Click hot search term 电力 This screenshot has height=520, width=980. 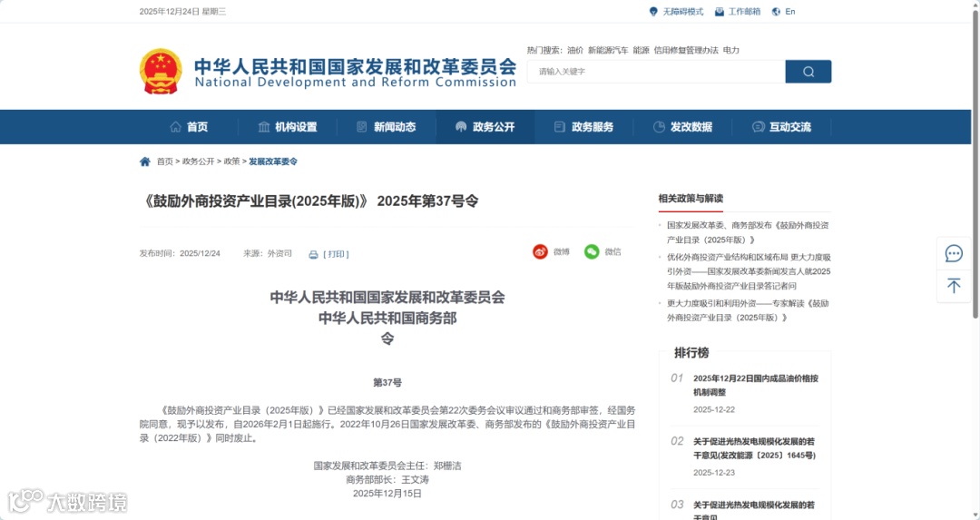tap(730, 50)
